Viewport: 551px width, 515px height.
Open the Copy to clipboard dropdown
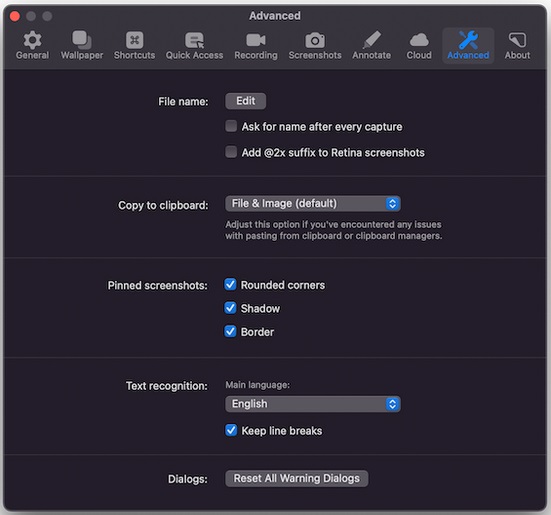pos(313,204)
